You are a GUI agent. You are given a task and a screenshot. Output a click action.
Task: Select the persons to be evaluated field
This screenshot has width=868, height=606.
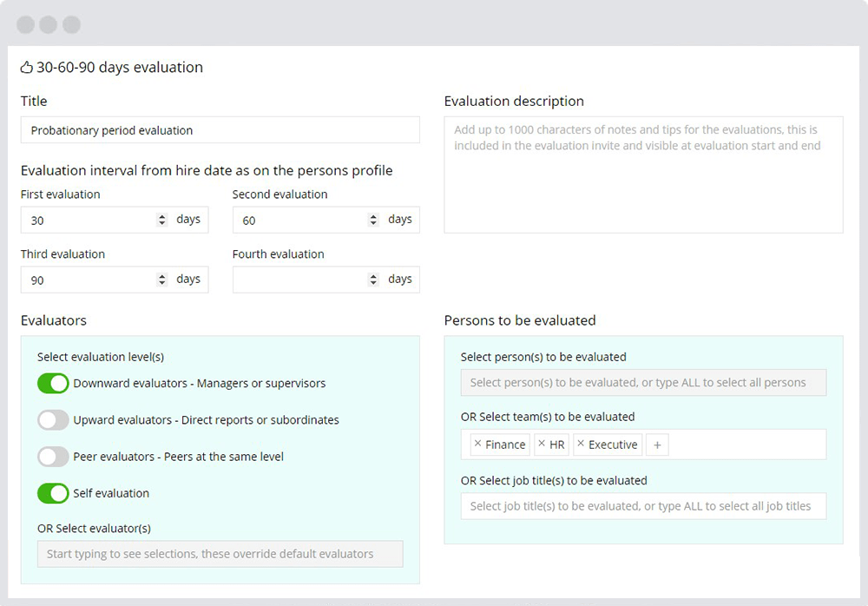[642, 382]
